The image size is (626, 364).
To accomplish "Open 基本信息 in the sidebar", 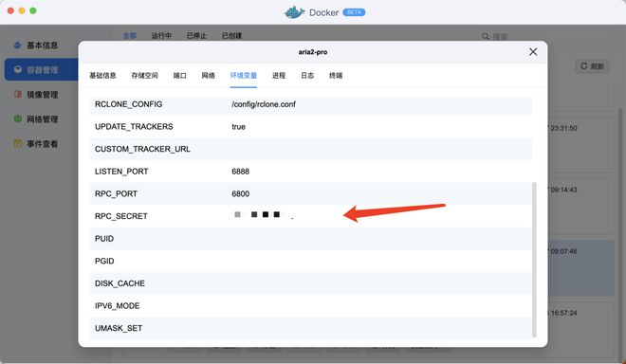I will [x=42, y=45].
